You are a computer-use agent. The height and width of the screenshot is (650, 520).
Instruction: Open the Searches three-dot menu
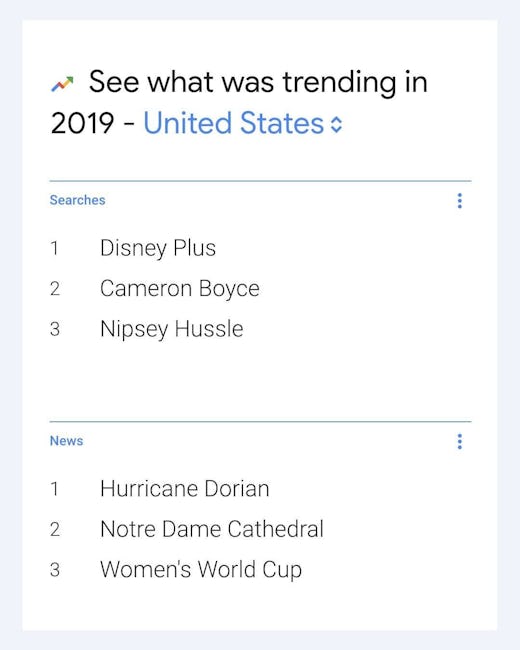point(459,201)
